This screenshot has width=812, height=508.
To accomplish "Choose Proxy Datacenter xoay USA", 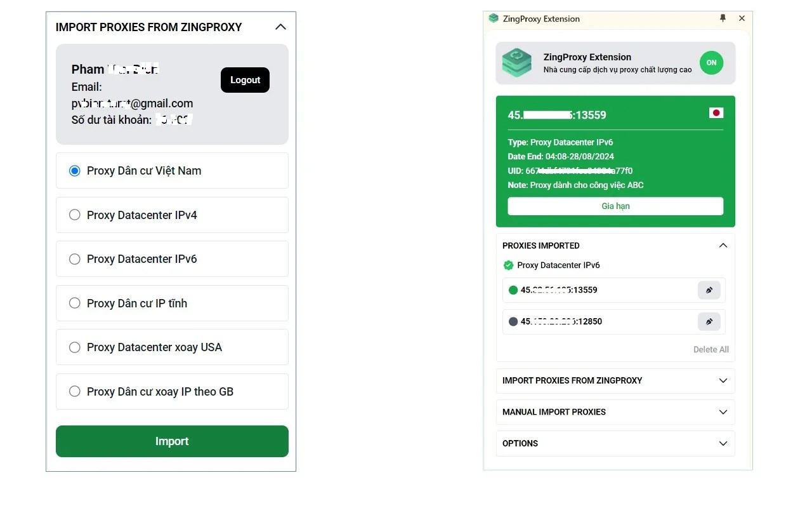I will 172,347.
